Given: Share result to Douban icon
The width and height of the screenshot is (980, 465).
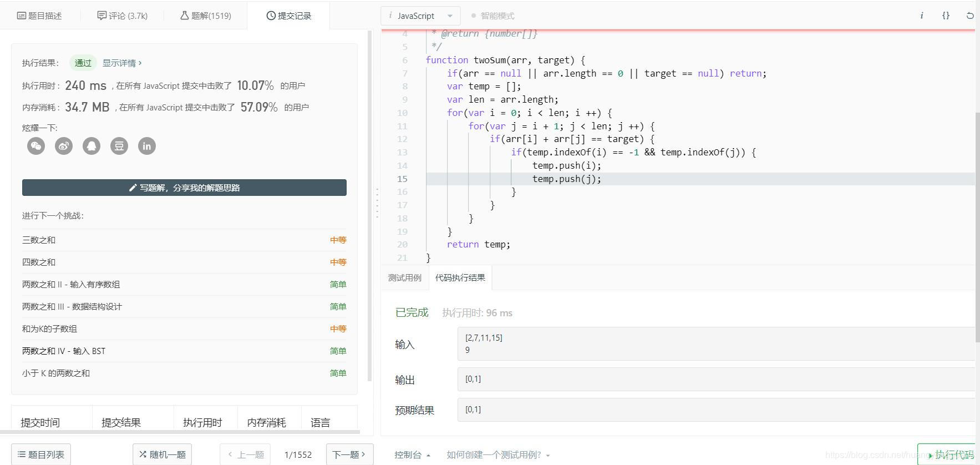Looking at the screenshot, I should pyautogui.click(x=119, y=146).
